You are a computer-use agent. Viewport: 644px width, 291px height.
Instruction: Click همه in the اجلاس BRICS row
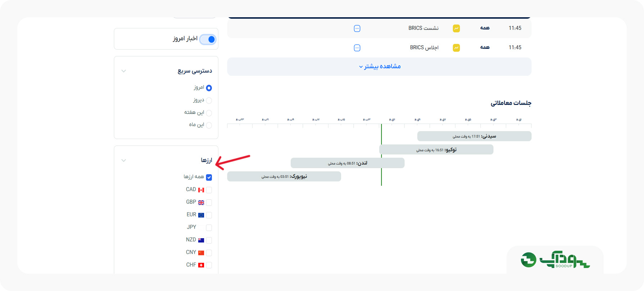coord(485,47)
